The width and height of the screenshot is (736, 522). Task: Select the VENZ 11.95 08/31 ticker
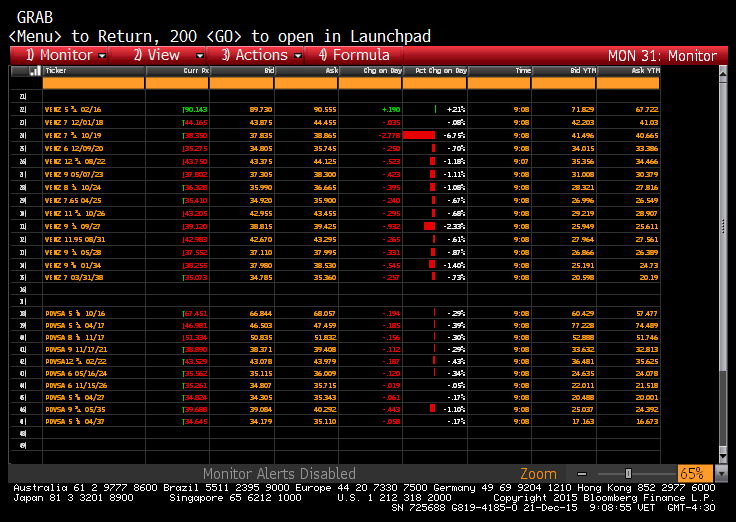point(75,239)
